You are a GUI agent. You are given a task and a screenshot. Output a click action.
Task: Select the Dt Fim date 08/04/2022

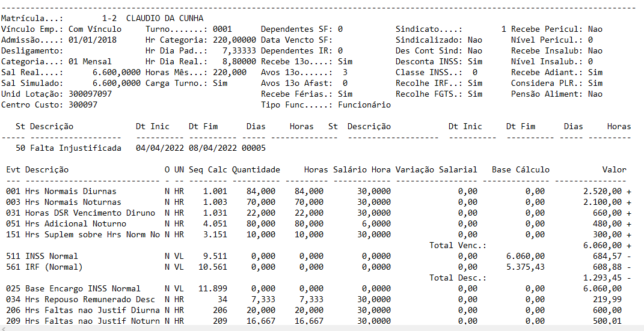point(213,148)
